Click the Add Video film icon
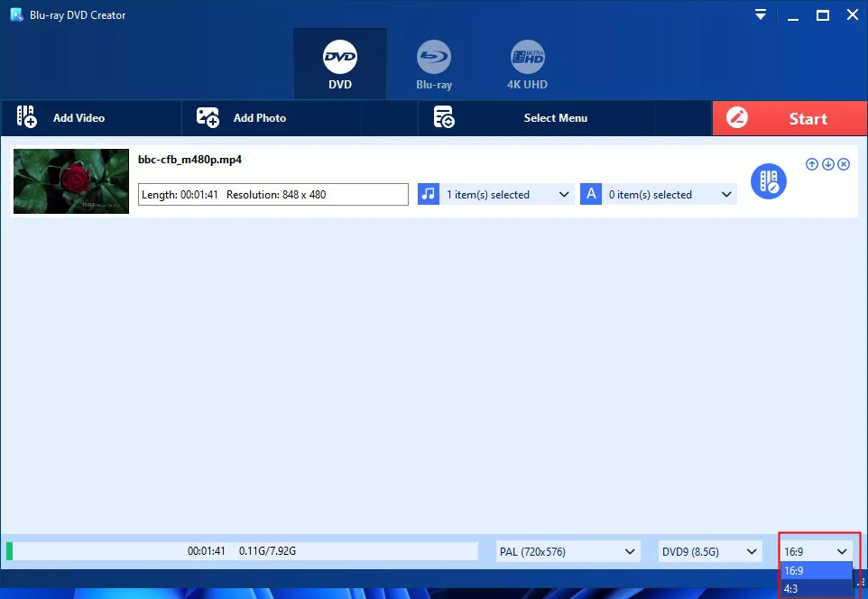Screen dimensions: 868x599 click(x=27, y=117)
